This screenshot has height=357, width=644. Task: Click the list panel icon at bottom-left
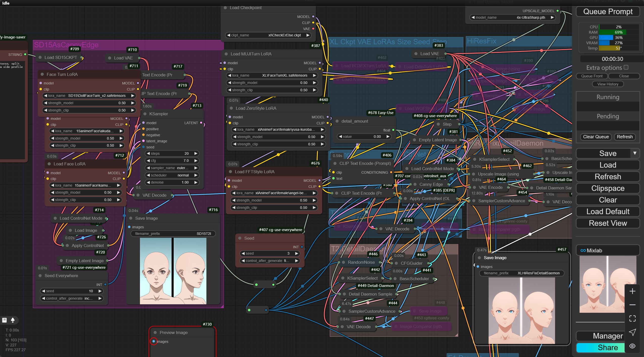(x=4, y=320)
